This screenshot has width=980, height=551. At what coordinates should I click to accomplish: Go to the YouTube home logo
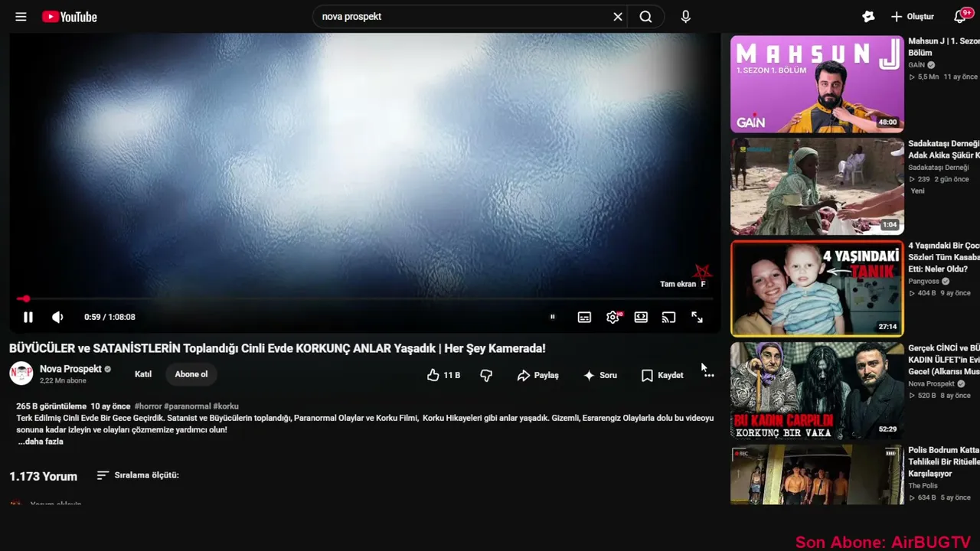(x=70, y=17)
